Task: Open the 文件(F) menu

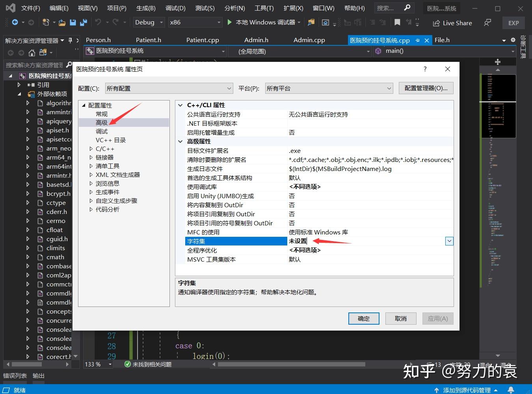Action: coord(30,8)
